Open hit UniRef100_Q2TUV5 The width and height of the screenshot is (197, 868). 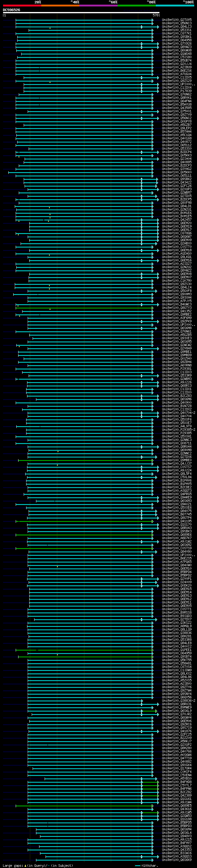click(177, 20)
